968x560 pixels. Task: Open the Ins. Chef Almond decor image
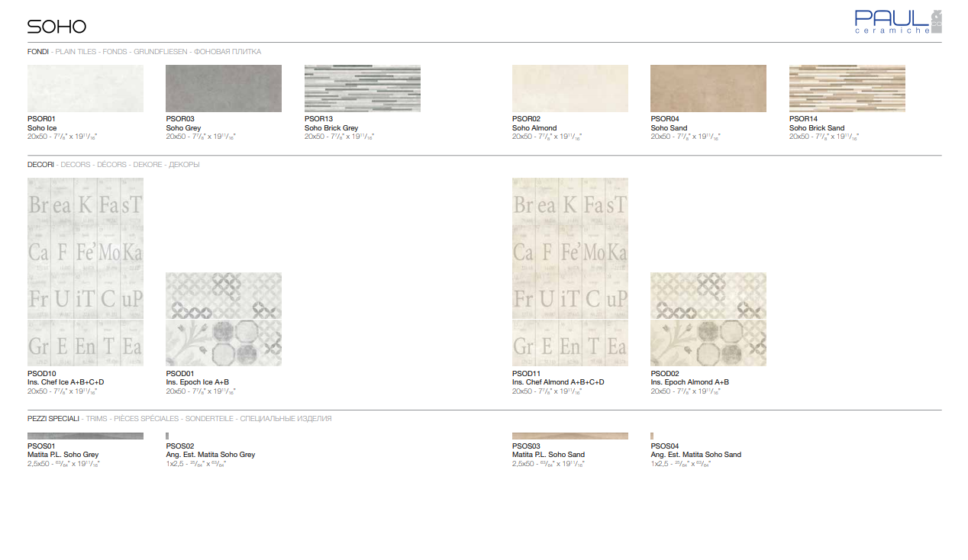pyautogui.click(x=570, y=272)
